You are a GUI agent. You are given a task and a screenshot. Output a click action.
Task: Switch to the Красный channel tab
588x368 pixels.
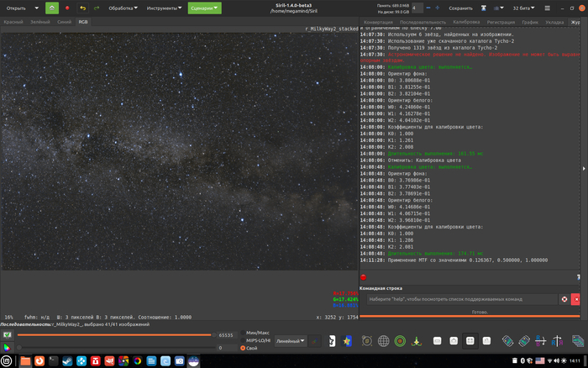(x=13, y=21)
